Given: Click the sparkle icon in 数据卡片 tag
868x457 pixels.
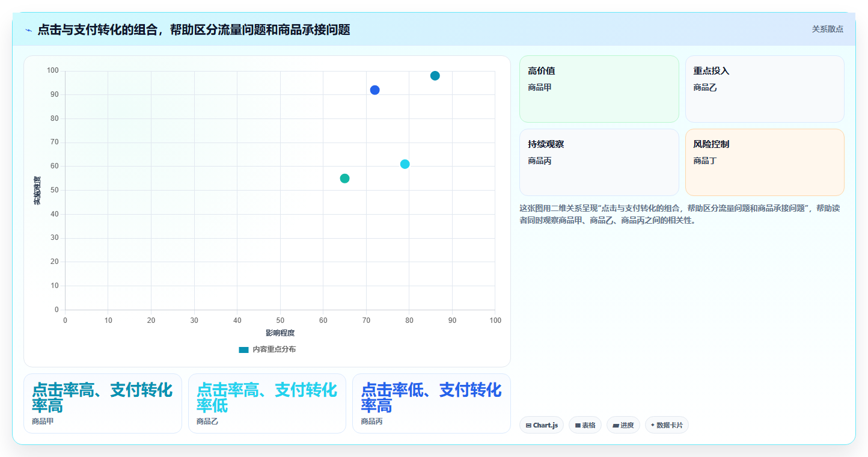Looking at the screenshot, I should click(x=653, y=425).
